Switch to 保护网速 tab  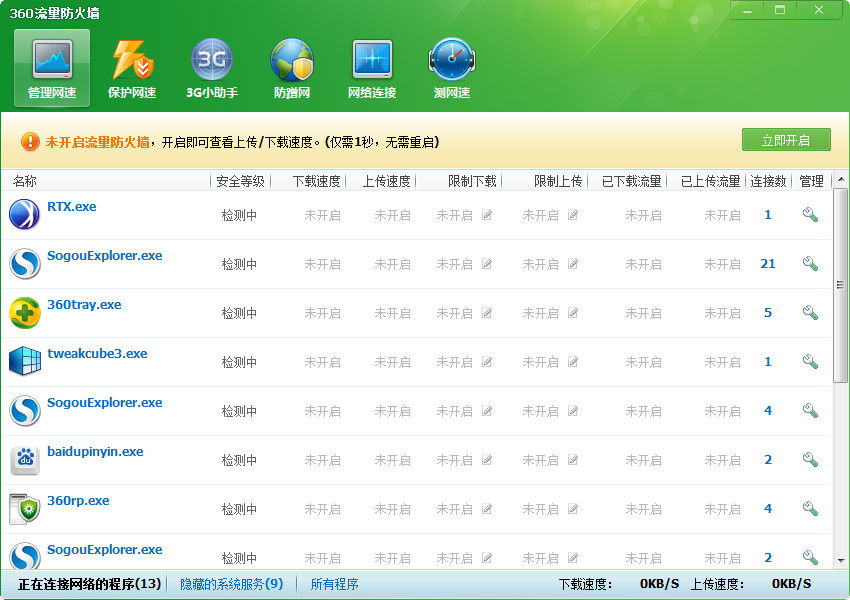[x=132, y=68]
